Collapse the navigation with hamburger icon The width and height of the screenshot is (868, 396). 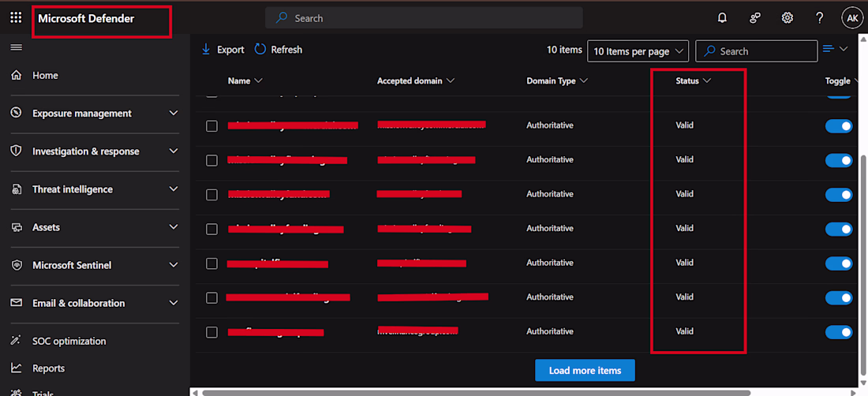(x=16, y=47)
